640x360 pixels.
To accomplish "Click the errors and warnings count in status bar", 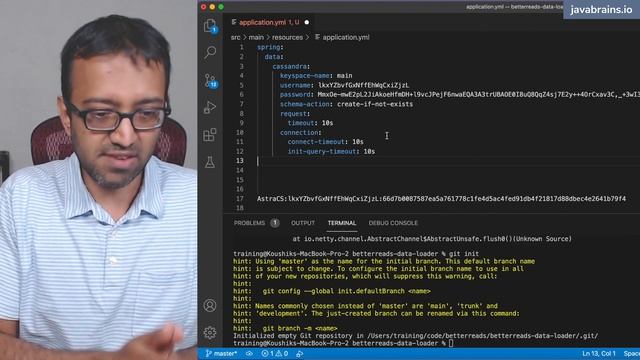I will [x=275, y=353].
